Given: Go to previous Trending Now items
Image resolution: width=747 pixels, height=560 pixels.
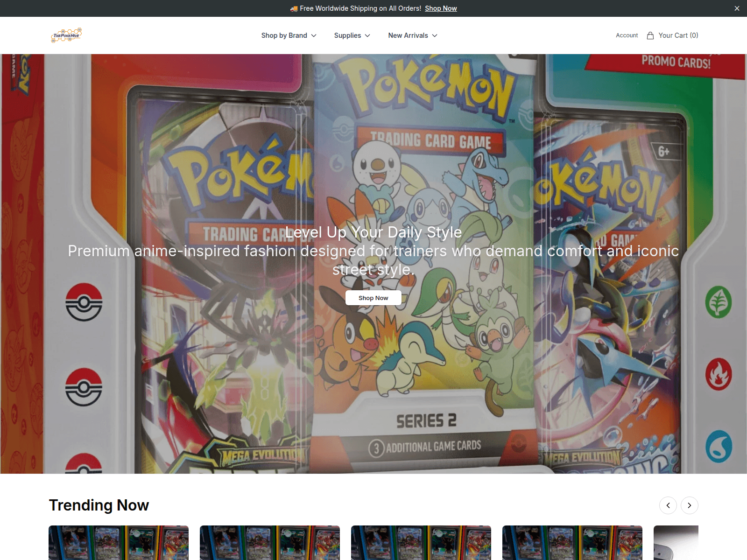Looking at the screenshot, I should point(668,505).
